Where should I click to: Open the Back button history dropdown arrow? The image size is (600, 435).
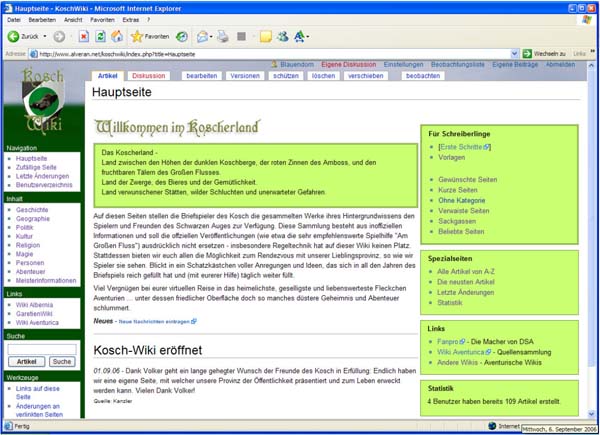coord(46,36)
